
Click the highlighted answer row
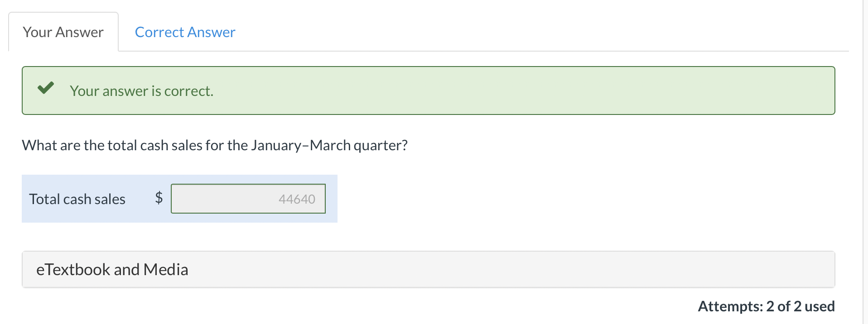point(179,198)
